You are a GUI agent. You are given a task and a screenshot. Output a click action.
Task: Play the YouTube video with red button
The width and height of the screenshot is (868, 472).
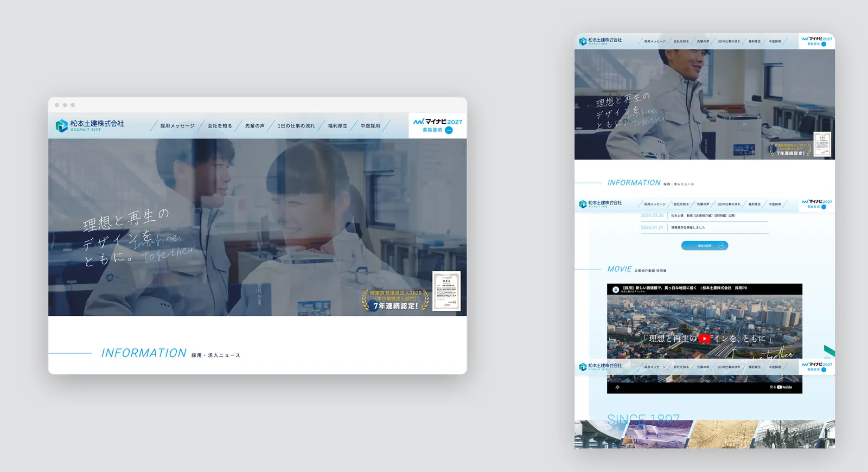click(704, 339)
